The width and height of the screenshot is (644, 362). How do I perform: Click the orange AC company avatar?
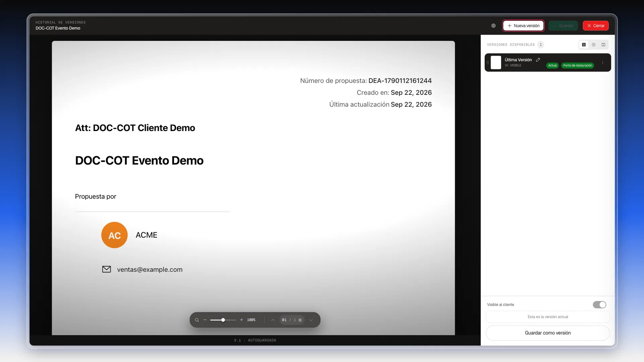click(114, 235)
